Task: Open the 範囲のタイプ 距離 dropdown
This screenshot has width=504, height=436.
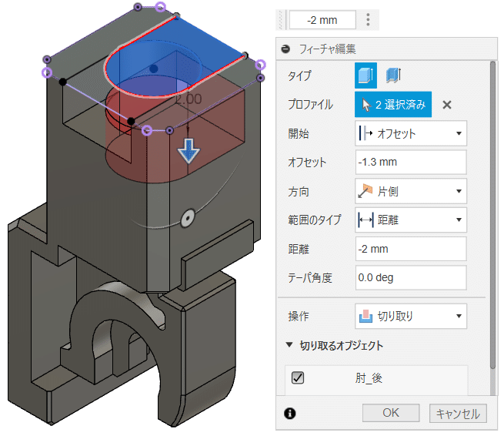Action: (411, 220)
